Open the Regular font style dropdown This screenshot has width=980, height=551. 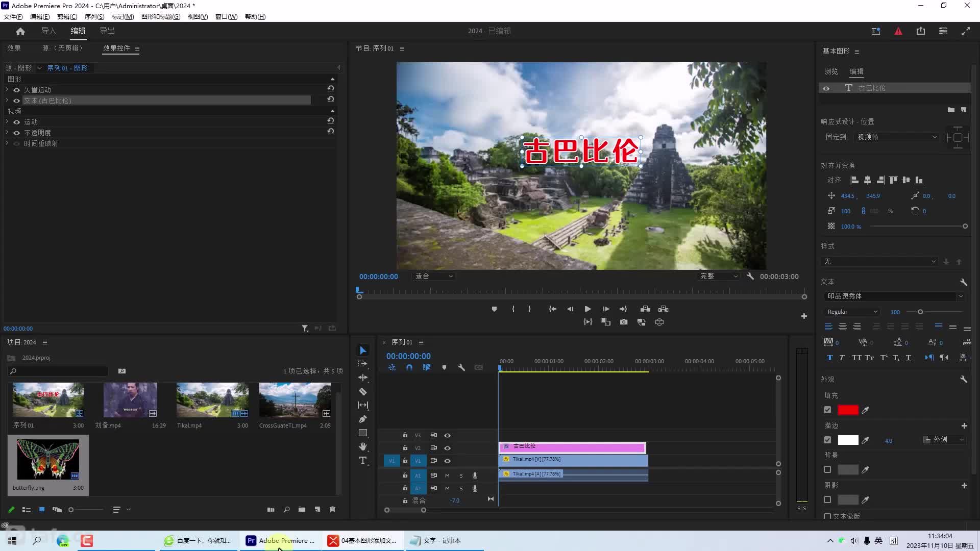[851, 312]
